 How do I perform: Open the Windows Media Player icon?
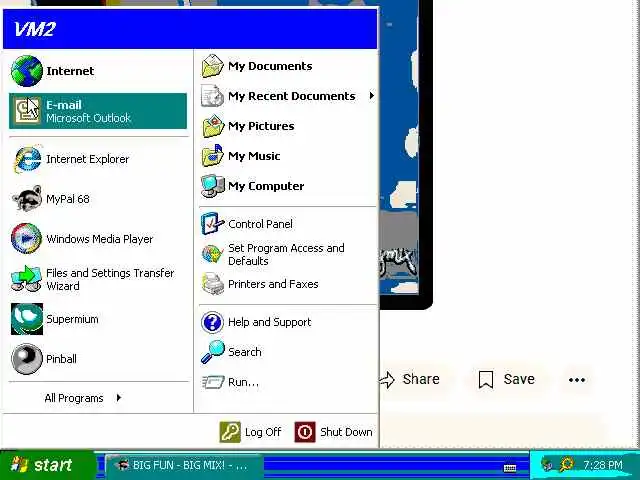click(27, 239)
